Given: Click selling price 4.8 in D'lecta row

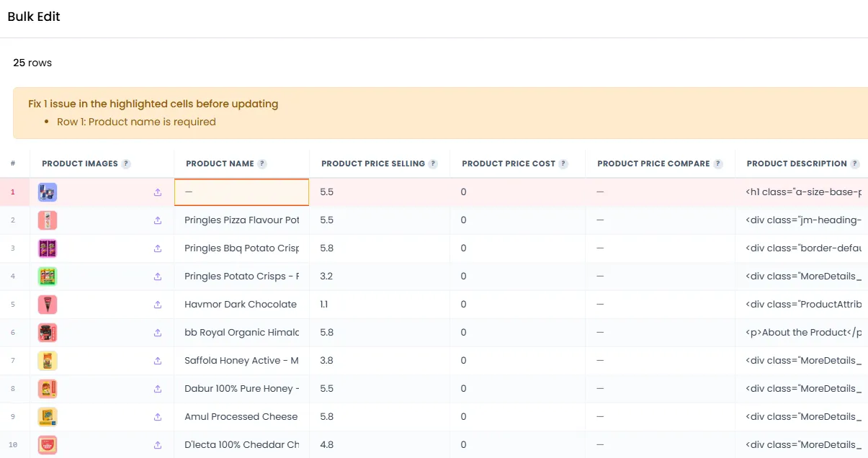Looking at the screenshot, I should (380, 445).
